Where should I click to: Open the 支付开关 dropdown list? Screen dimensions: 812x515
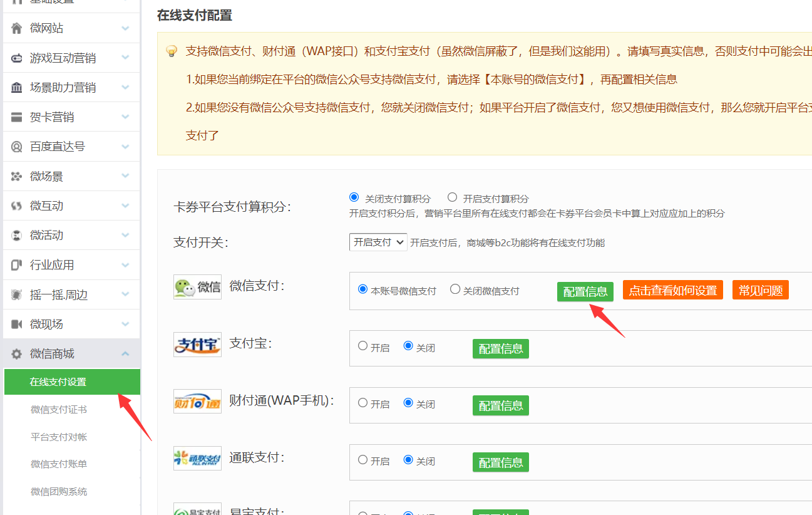tap(378, 242)
